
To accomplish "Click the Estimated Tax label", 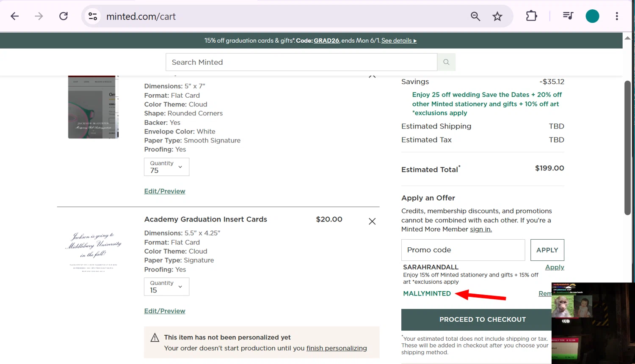I will 426,140.
